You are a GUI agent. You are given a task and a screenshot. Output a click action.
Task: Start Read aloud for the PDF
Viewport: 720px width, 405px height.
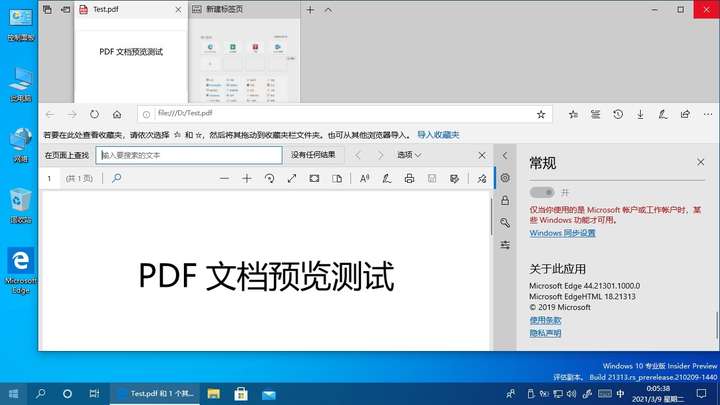(x=365, y=178)
